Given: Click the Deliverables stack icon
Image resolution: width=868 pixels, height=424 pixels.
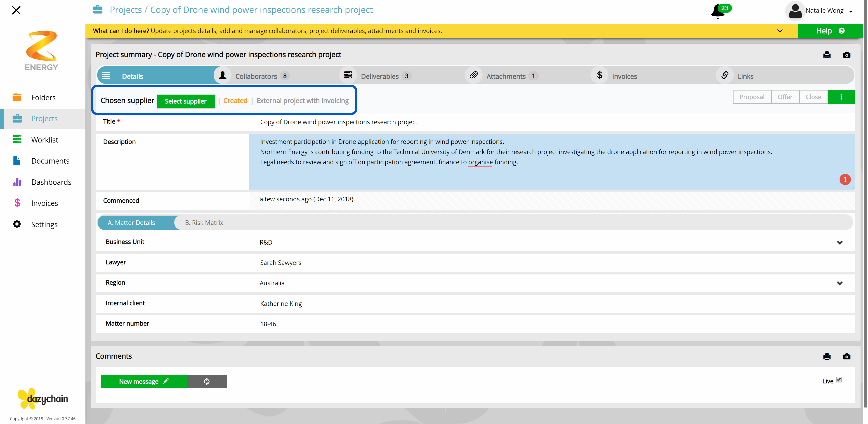Looking at the screenshot, I should (x=348, y=75).
